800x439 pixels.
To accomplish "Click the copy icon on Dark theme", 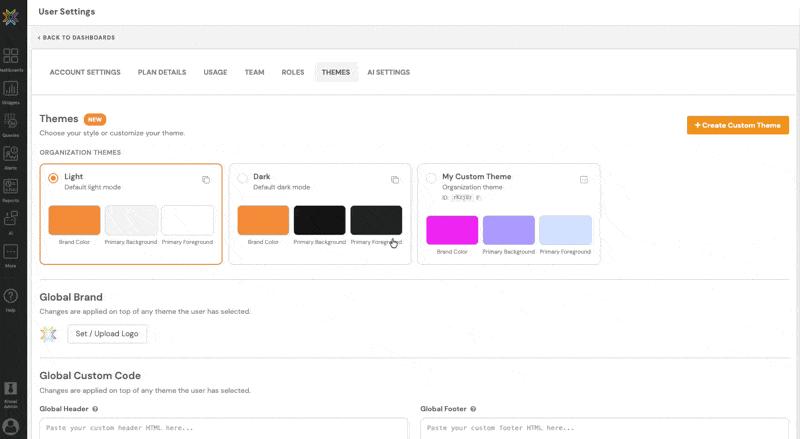I will point(395,180).
